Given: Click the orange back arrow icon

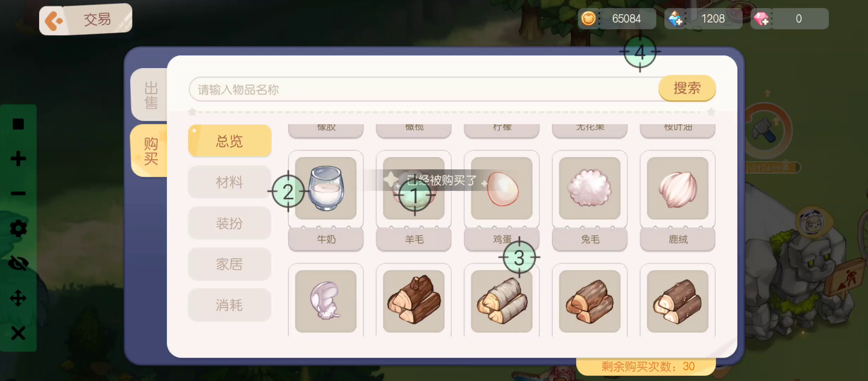Looking at the screenshot, I should coord(53,20).
